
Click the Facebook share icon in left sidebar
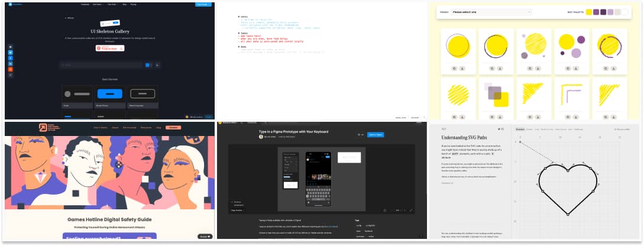(10, 59)
